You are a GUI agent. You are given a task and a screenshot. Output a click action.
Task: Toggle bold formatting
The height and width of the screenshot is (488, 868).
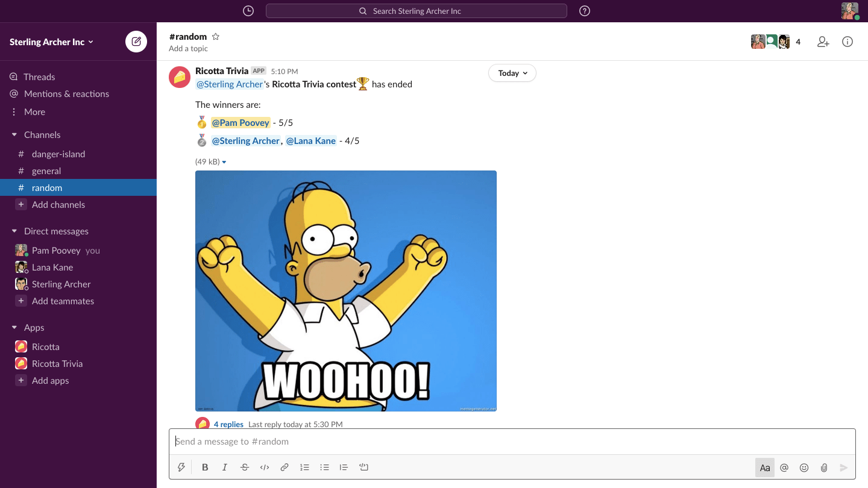pos(205,467)
